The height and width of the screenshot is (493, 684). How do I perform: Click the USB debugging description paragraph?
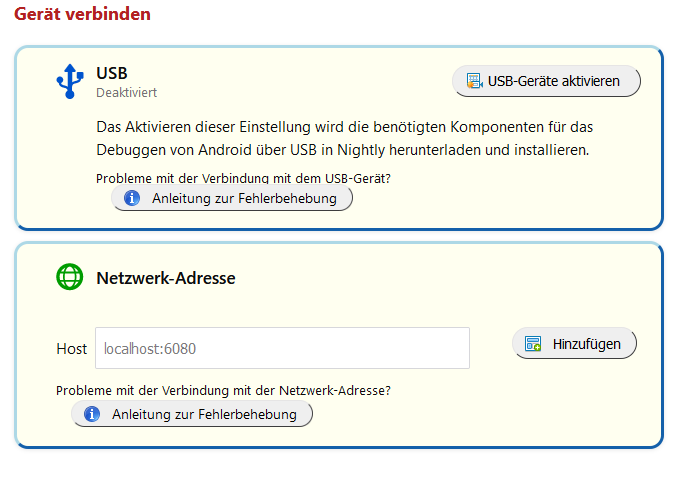coord(350,139)
